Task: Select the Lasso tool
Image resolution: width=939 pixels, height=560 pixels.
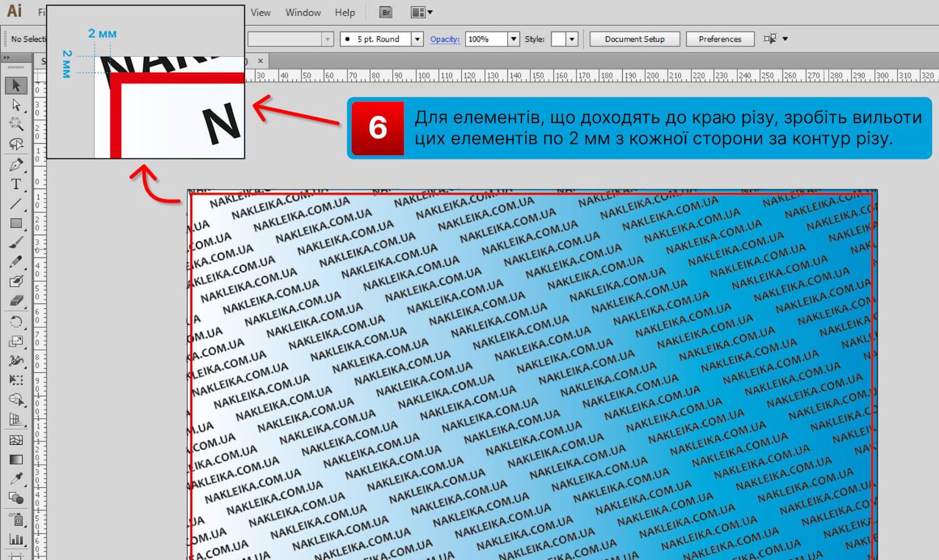Action: click(x=16, y=144)
